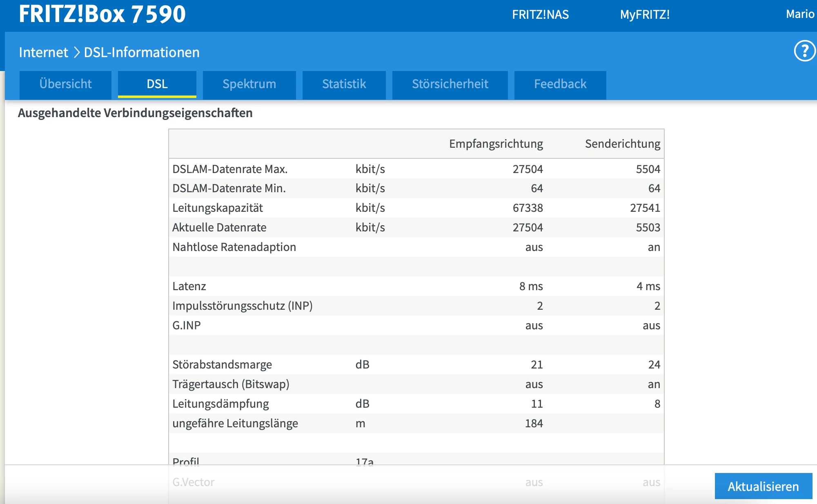The width and height of the screenshot is (817, 504).
Task: Click the Senderichtung column header
Action: pyautogui.click(x=622, y=144)
